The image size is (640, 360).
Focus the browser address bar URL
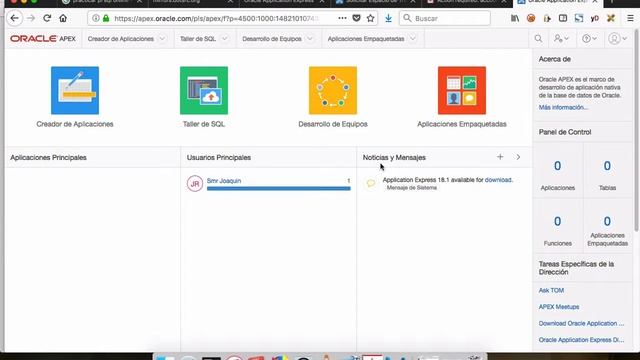tap(216, 18)
